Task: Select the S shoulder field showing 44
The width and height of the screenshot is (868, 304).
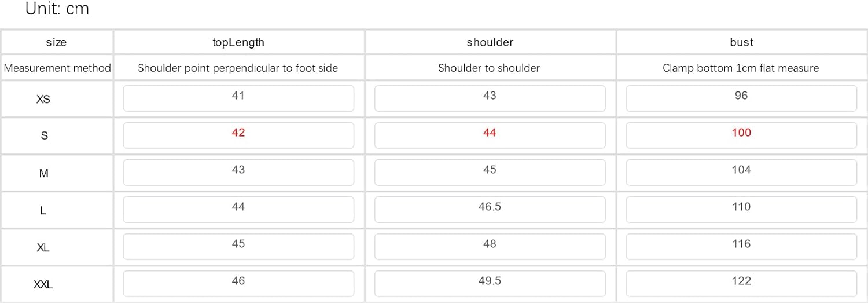Action: (490, 135)
